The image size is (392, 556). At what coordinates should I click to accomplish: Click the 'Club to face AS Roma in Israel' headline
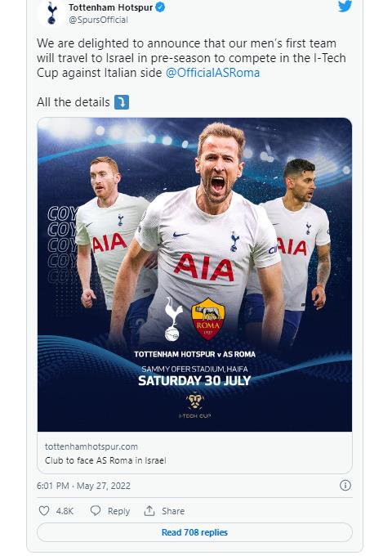tap(105, 460)
